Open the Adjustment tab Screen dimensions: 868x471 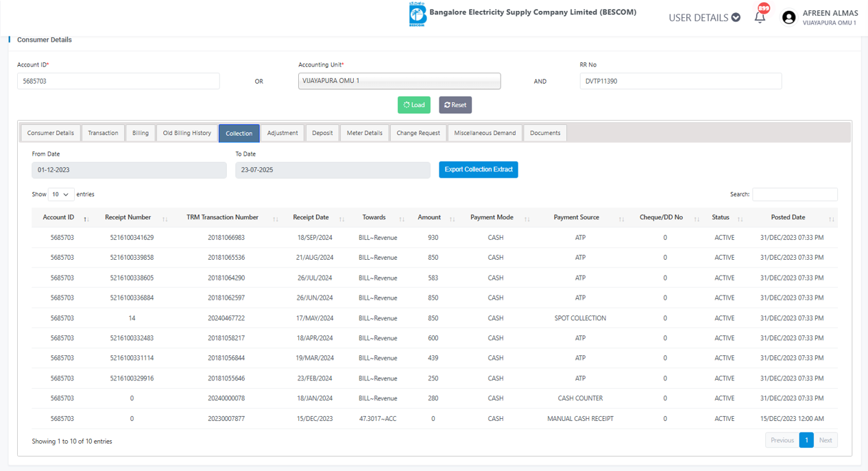(282, 133)
